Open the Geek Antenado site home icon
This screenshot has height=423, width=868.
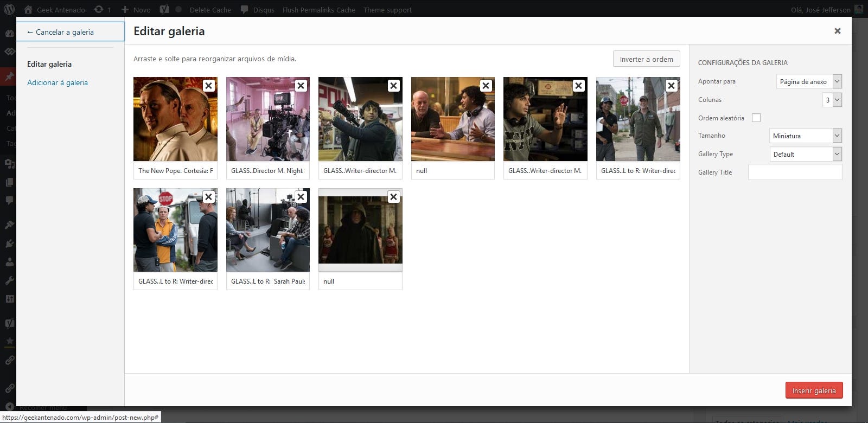pyautogui.click(x=28, y=9)
